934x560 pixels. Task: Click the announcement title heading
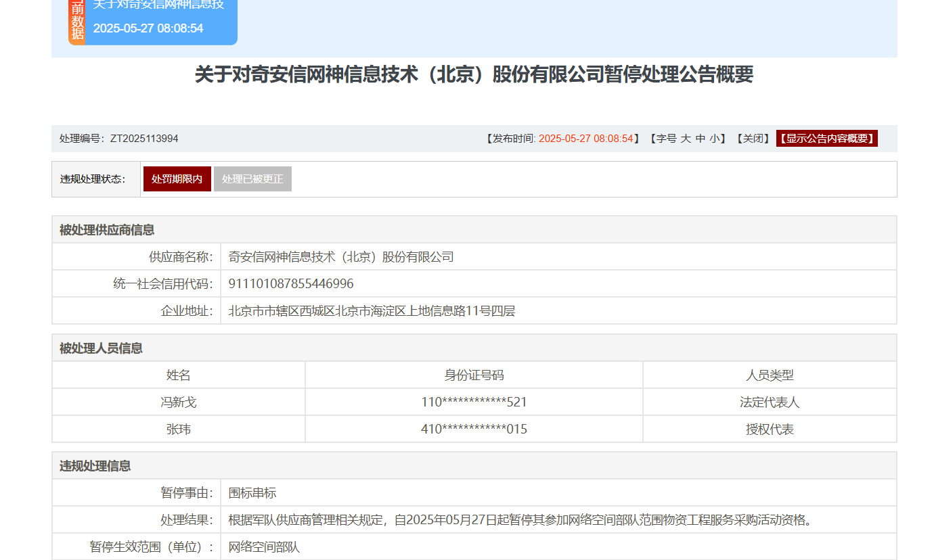(474, 74)
